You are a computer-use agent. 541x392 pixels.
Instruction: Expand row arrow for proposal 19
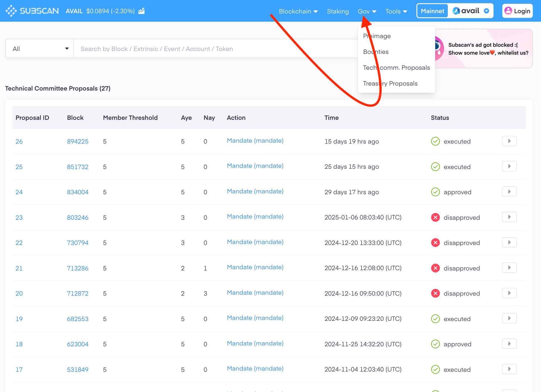[509, 318]
